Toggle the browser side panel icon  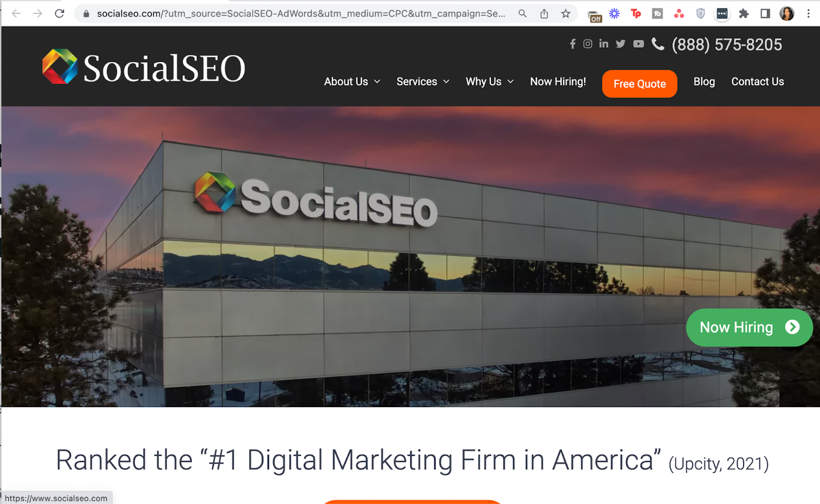[x=765, y=14]
